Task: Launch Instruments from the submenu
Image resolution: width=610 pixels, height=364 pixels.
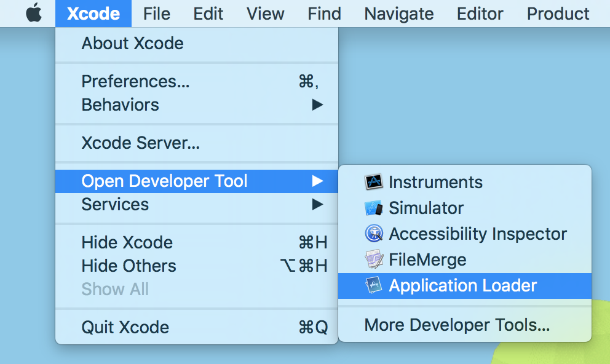Action: (x=465, y=182)
